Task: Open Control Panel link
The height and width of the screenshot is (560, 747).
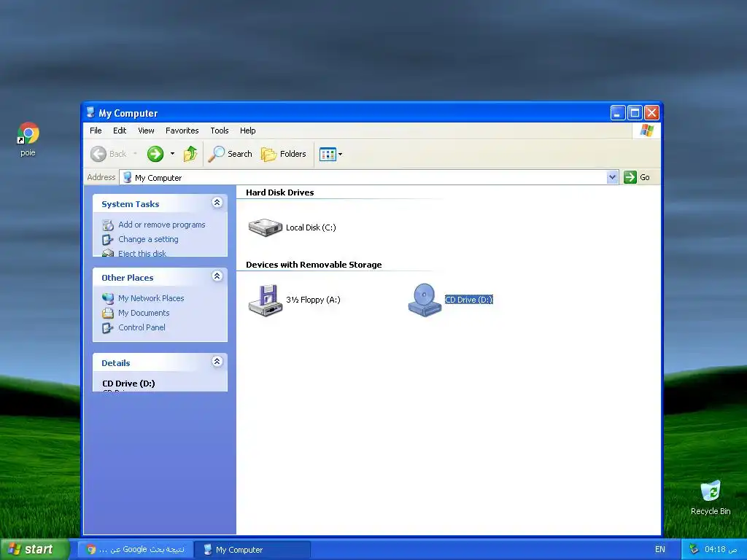Action: point(142,327)
